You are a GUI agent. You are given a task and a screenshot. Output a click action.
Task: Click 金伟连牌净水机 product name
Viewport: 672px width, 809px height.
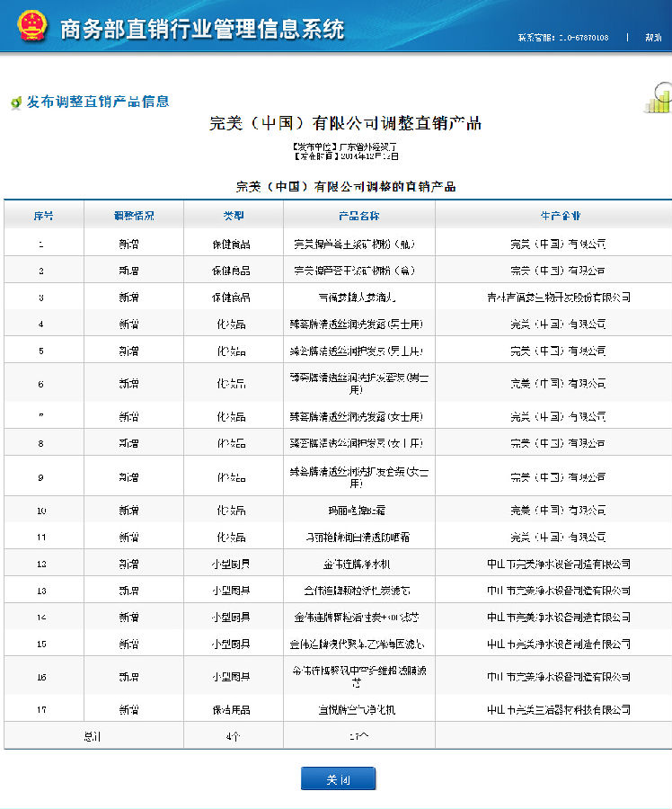coord(357,565)
